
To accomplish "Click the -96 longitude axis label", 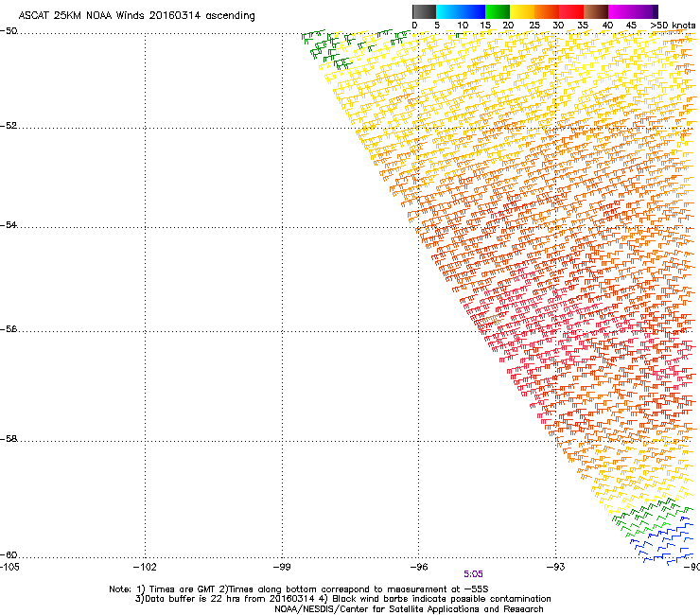I will (419, 567).
